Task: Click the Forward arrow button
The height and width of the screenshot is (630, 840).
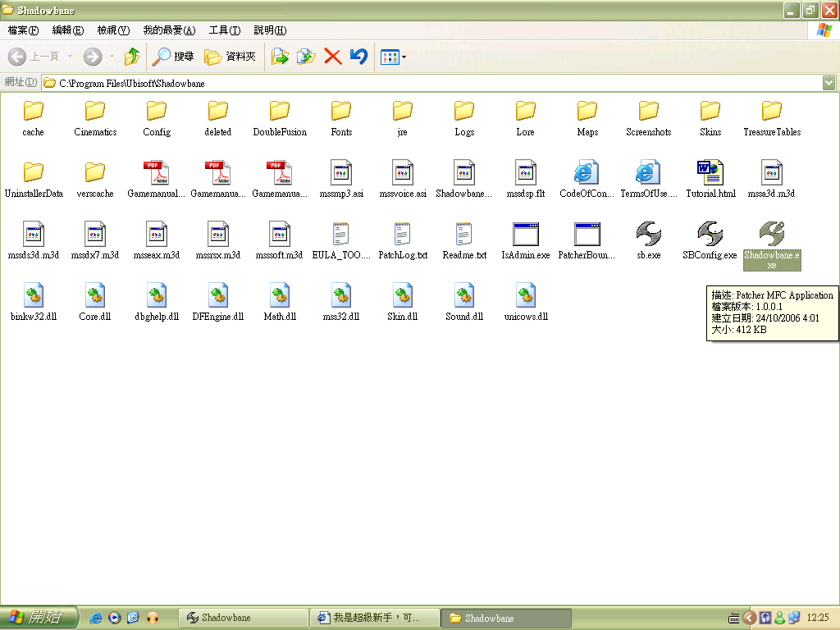Action: click(x=93, y=57)
